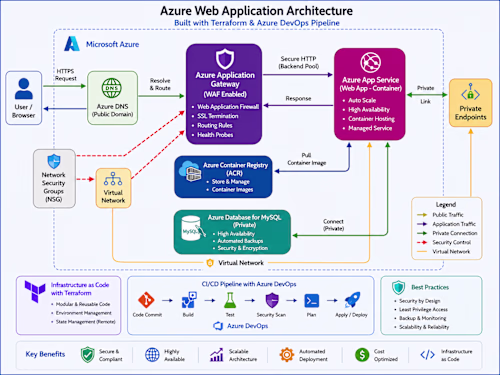Click 'Security & Encryption' bullet
Viewport: 500px width, 375px height.
pyautogui.click(x=243, y=248)
